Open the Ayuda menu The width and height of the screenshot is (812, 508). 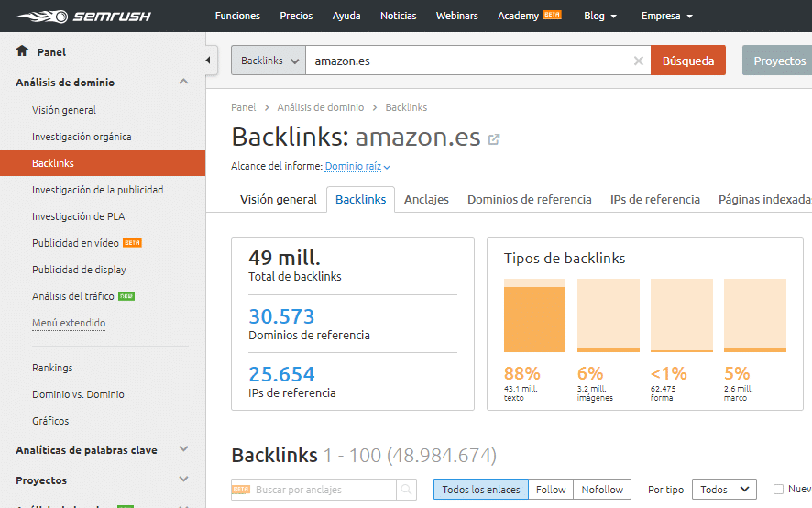pyautogui.click(x=346, y=17)
